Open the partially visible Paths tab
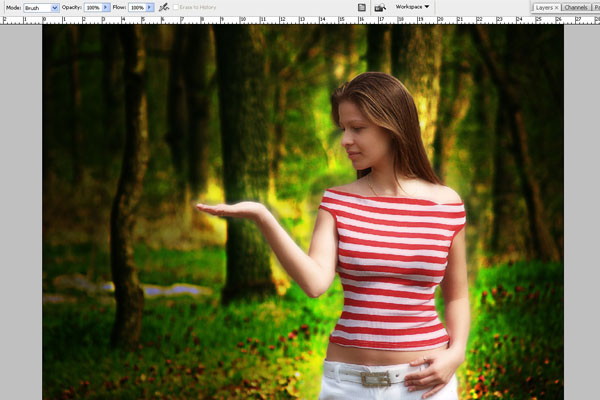This screenshot has height=400, width=600. 595,7
